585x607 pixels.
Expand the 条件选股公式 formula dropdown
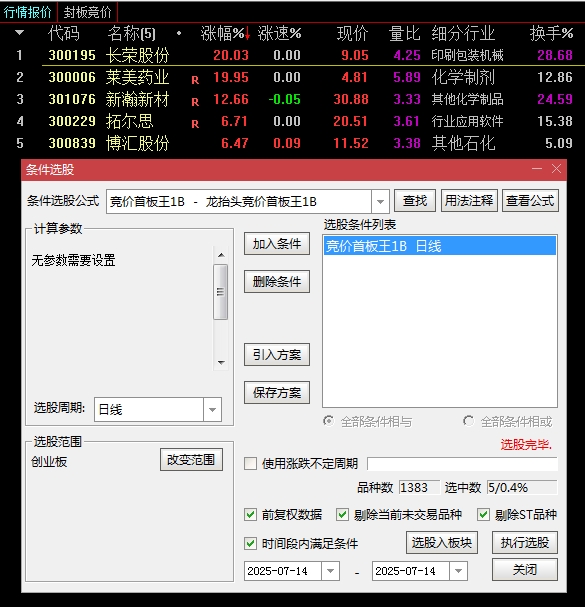point(380,201)
